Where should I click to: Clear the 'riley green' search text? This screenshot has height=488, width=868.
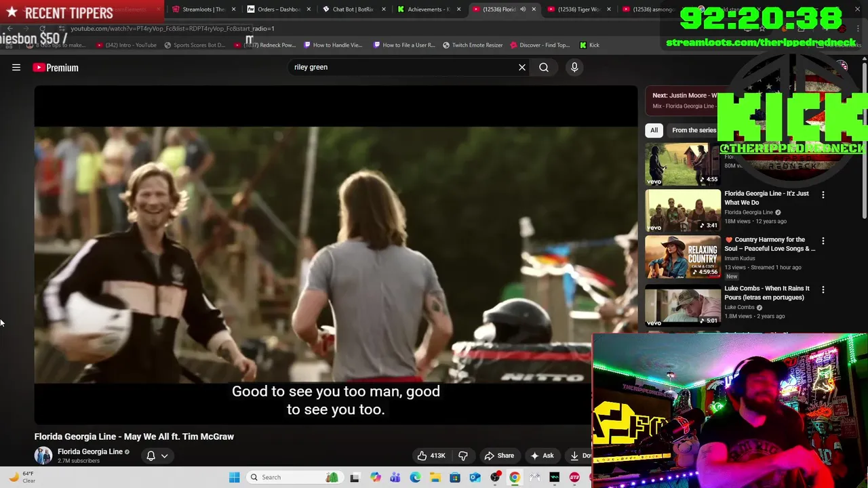click(522, 67)
